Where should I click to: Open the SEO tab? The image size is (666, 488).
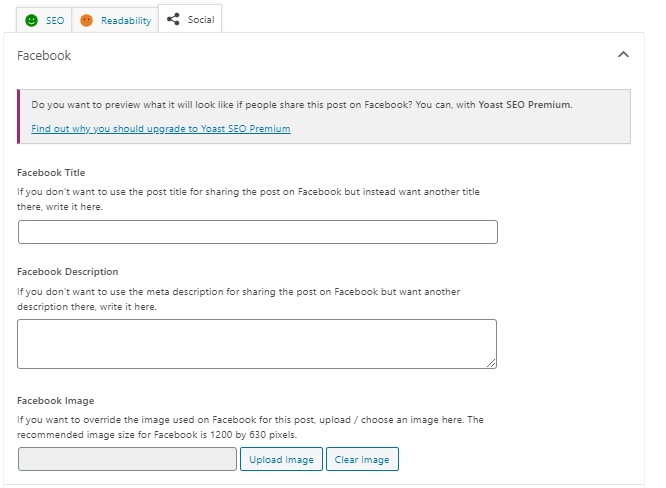44,20
